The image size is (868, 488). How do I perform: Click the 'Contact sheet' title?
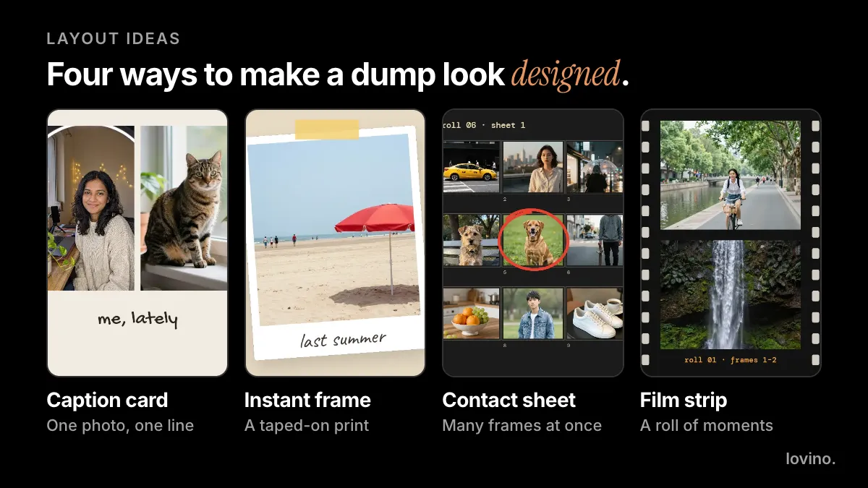509,400
